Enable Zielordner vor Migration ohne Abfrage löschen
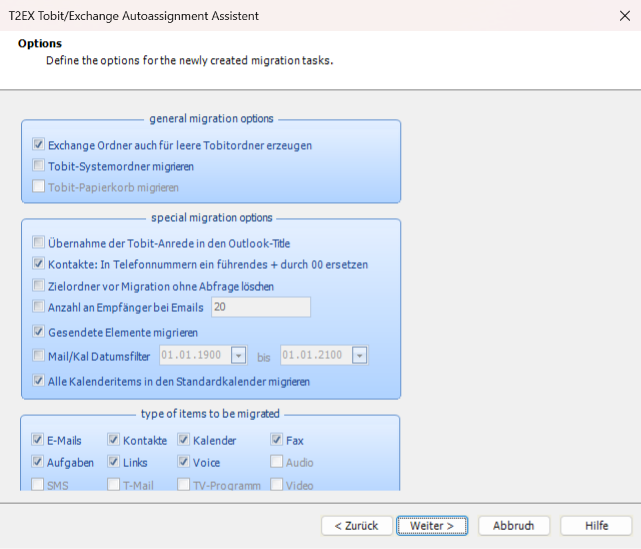Screen dimensions: 641x549 pyautogui.click(x=38, y=285)
